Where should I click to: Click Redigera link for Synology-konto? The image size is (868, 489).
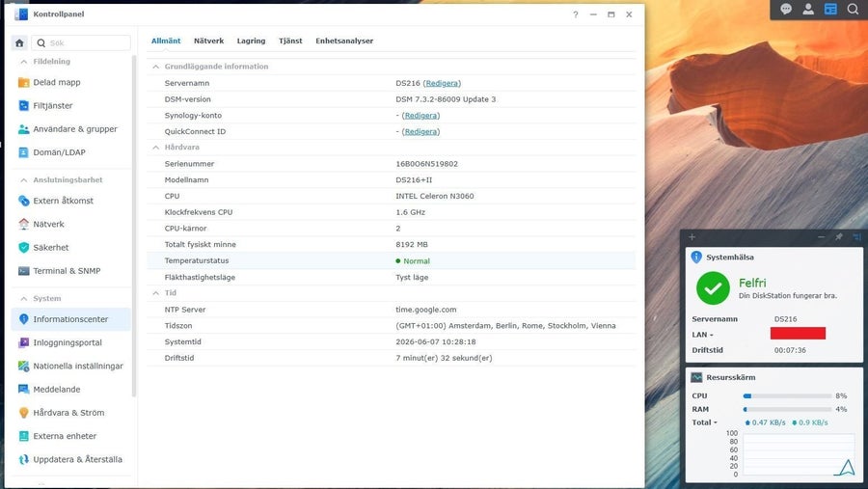click(420, 115)
